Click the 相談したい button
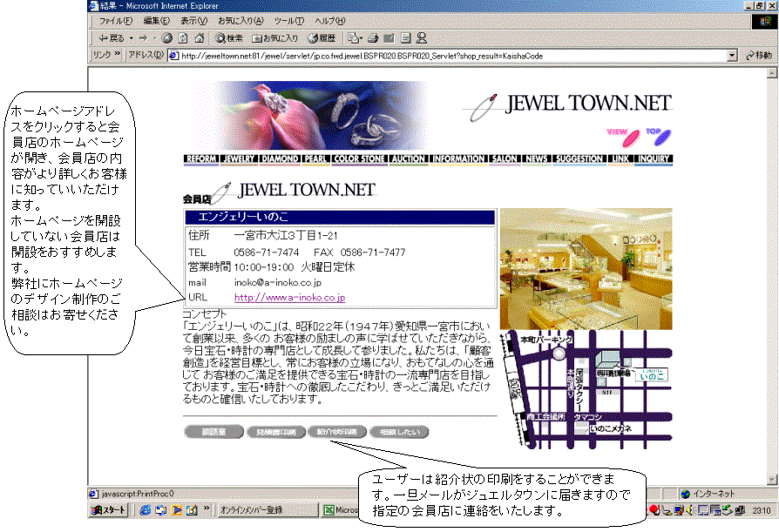Screen dimensions: 779x532 (399, 432)
